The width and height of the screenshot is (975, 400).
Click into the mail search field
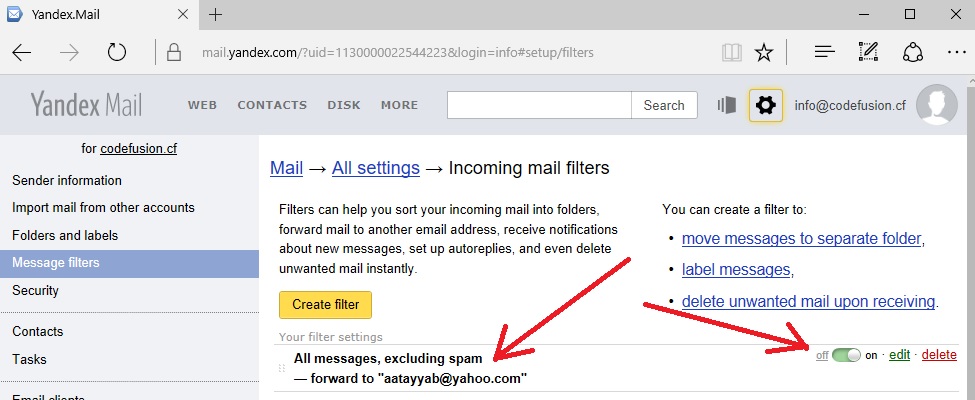(539, 105)
